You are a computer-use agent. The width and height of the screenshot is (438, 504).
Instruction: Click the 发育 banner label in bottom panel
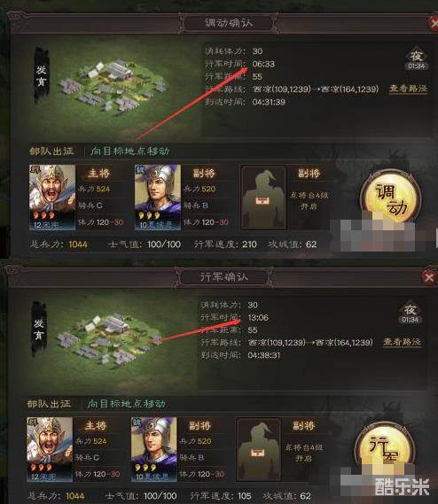(39, 330)
